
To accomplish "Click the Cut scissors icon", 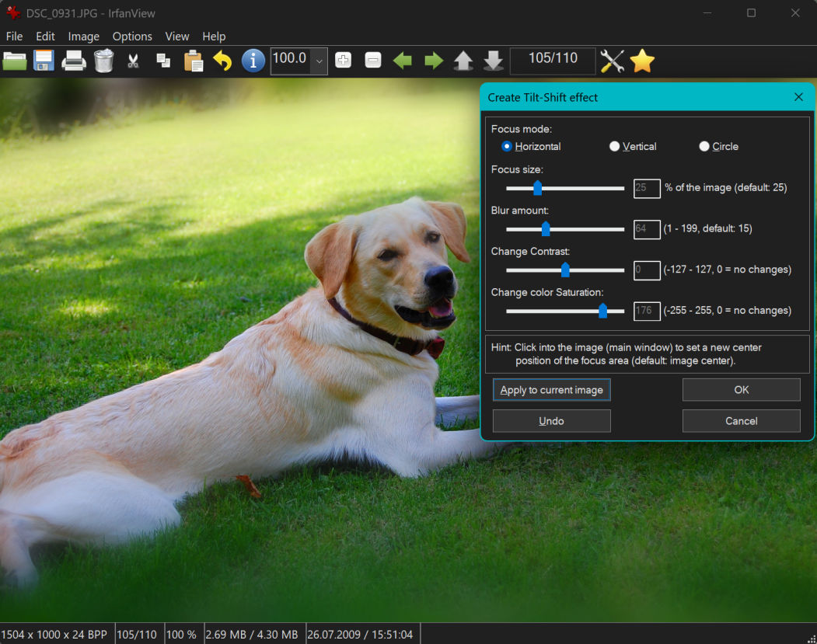I will 133,61.
